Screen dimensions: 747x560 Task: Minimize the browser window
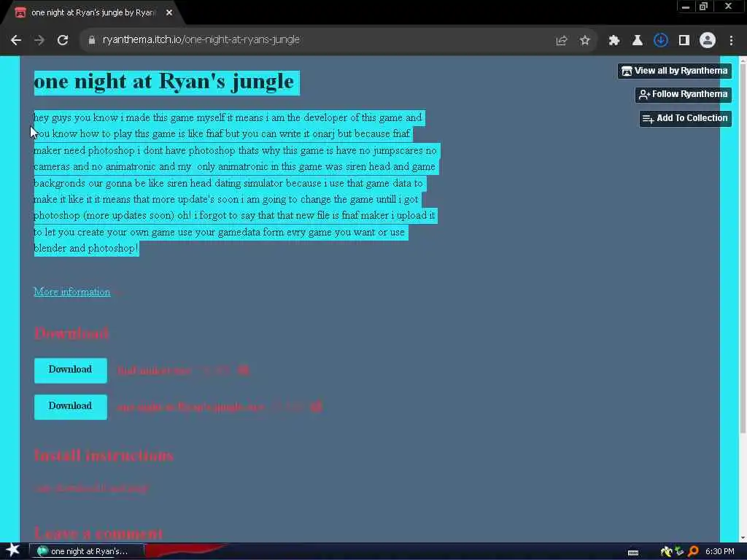(x=686, y=6)
